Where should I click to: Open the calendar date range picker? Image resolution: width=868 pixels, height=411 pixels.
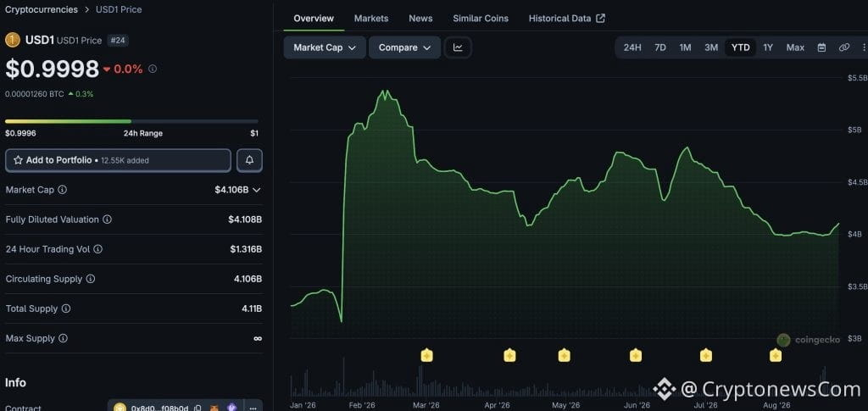[x=821, y=47]
